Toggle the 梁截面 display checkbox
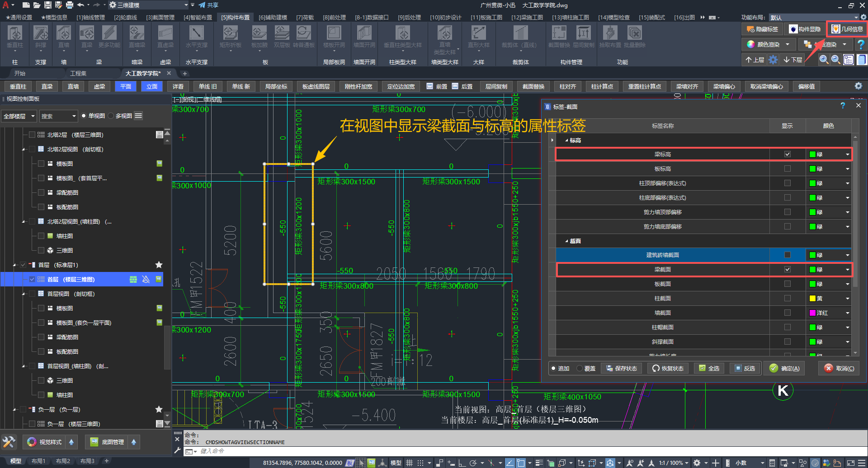The height and width of the screenshot is (468, 868). tap(788, 269)
